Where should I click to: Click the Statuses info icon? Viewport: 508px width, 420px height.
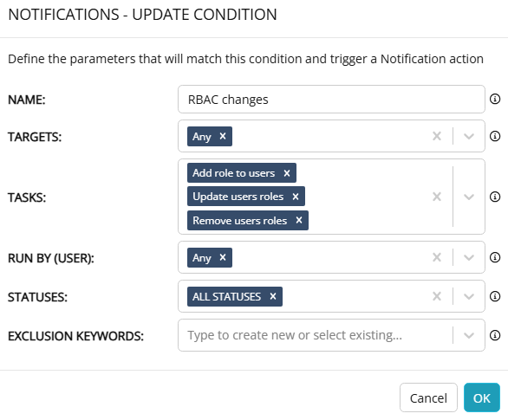tap(495, 296)
